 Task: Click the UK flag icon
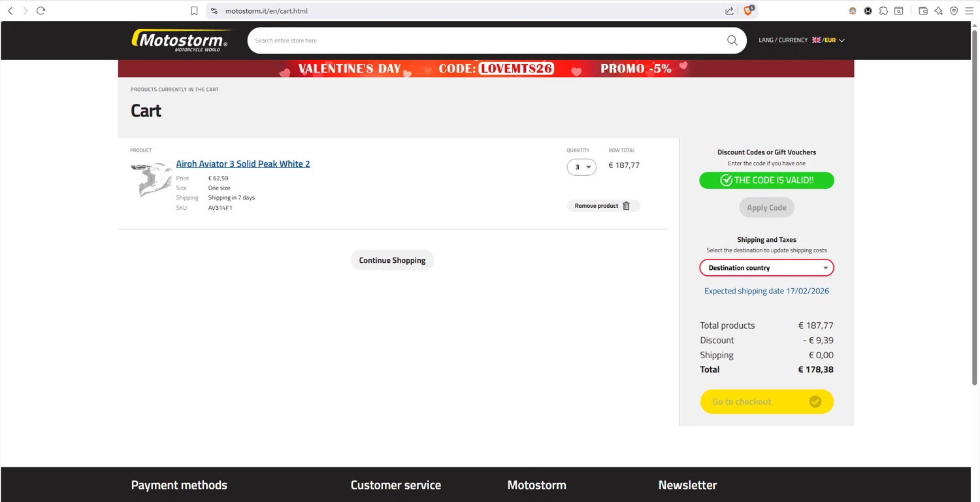pos(816,40)
